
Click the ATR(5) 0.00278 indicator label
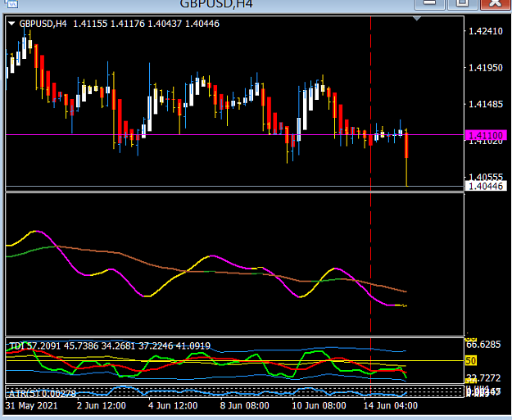point(43,394)
